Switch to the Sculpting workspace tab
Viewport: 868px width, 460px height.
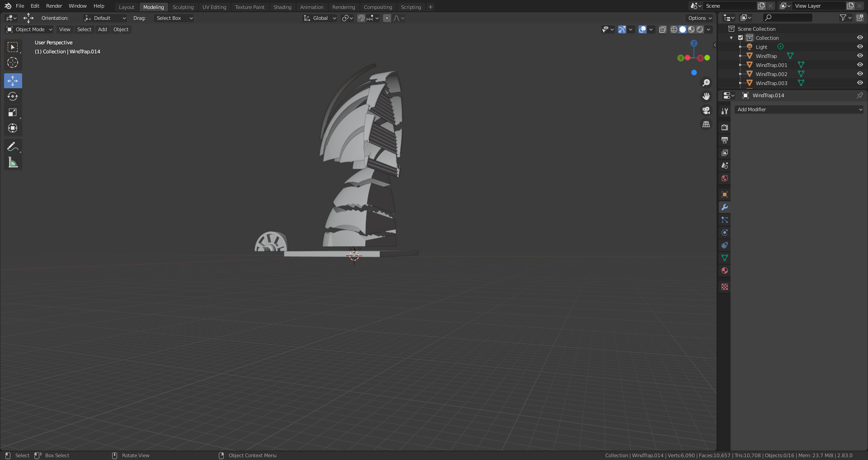coord(183,7)
